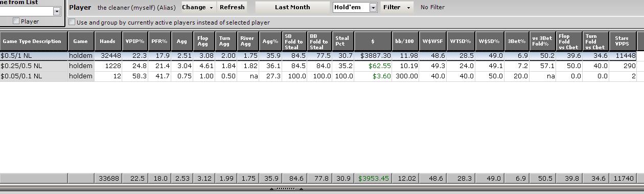Sort by Turn Agg column header
The width and height of the screenshot is (644, 194).
coord(226,41)
